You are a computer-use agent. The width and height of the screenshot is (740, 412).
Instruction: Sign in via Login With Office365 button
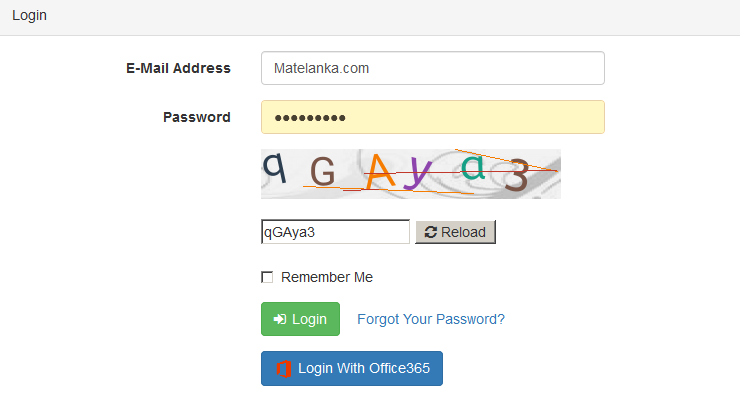click(352, 368)
